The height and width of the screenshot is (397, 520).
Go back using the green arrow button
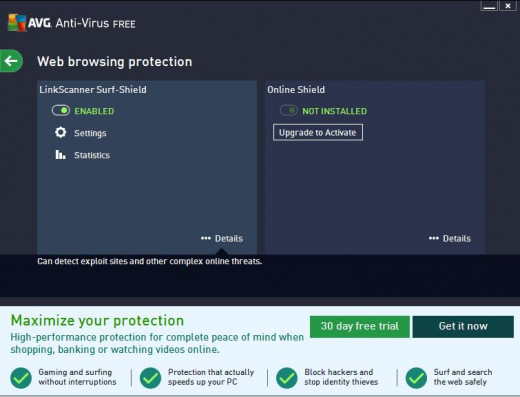coord(11,61)
